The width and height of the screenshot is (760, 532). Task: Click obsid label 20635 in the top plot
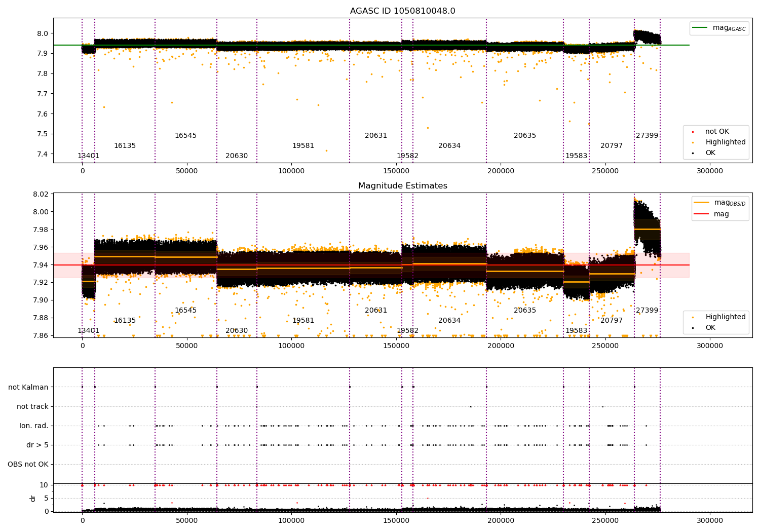[525, 136]
